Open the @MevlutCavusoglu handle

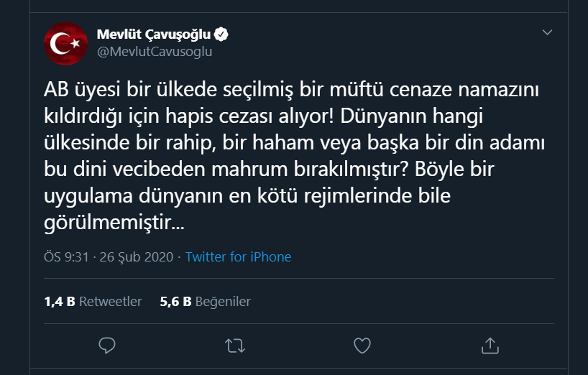pos(155,51)
